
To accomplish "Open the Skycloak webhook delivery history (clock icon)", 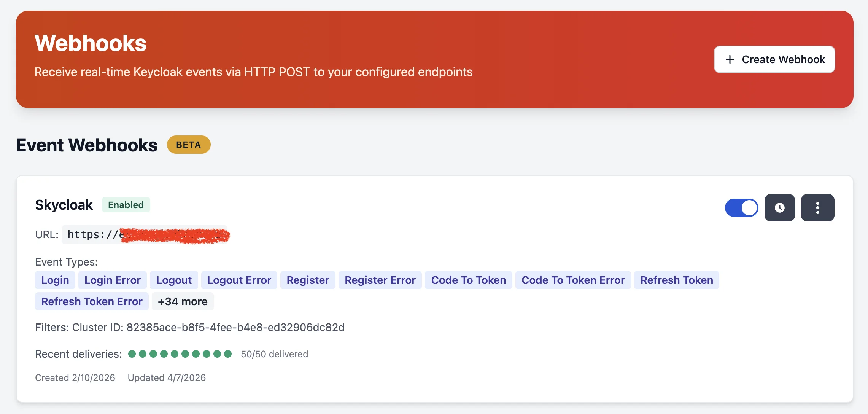I will (779, 207).
